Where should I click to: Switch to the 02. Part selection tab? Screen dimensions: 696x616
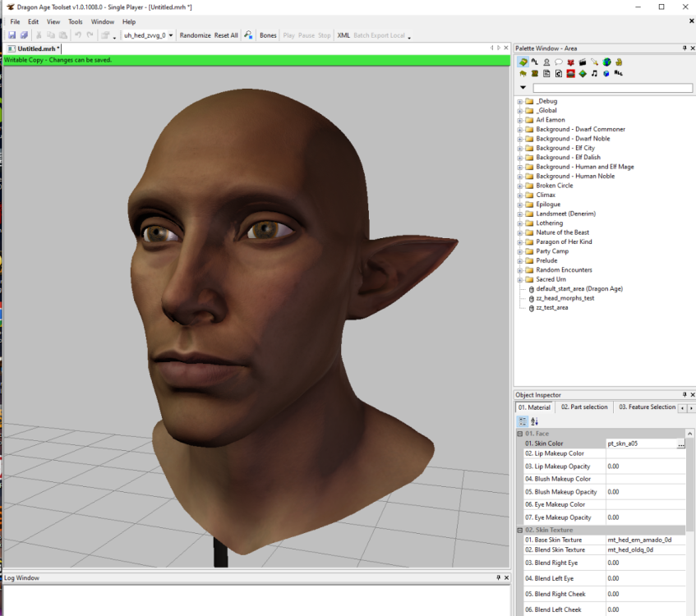point(583,407)
